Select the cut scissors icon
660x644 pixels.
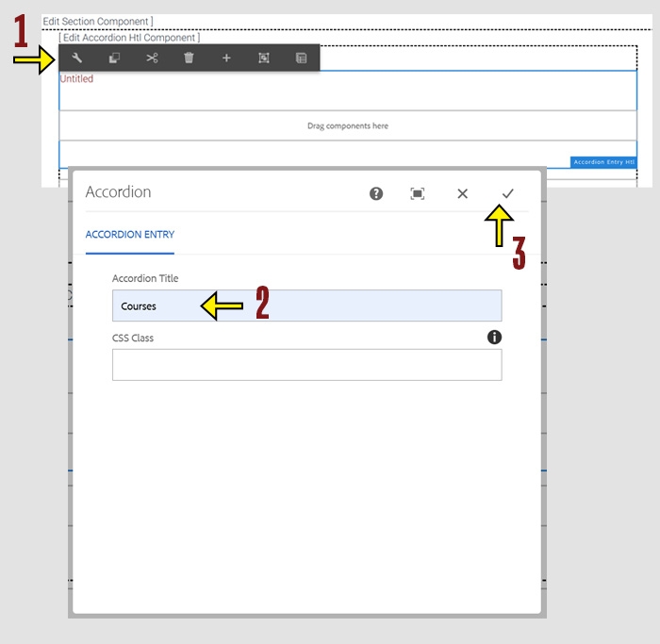(152, 58)
